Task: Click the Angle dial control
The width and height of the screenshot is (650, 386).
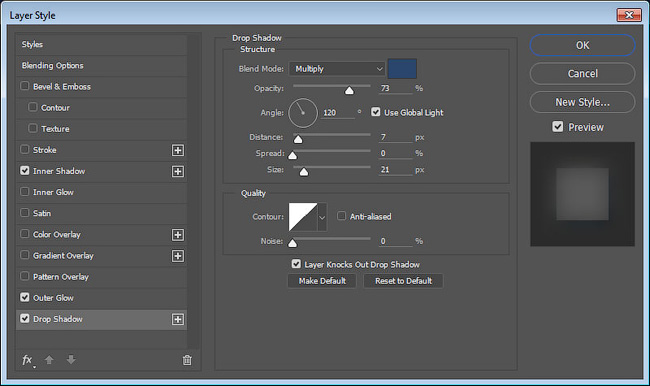Action: click(303, 113)
